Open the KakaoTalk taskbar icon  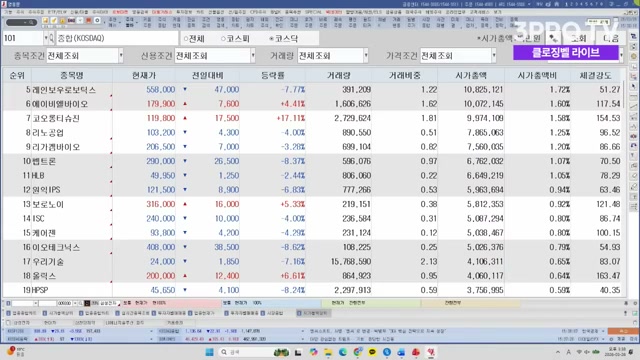pyautogui.click(x=372, y=352)
